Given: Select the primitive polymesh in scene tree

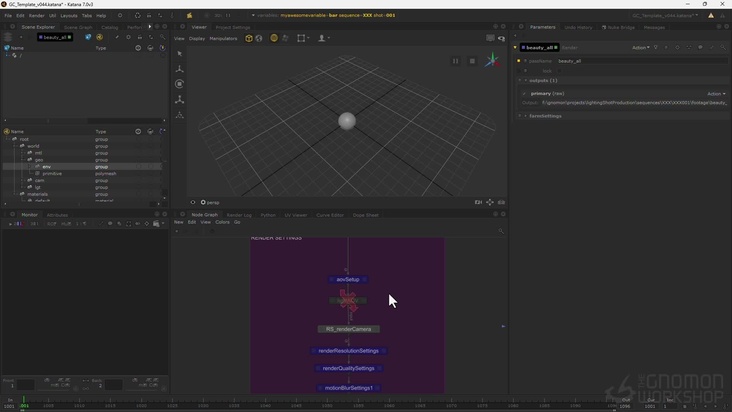Looking at the screenshot, I should coord(51,173).
